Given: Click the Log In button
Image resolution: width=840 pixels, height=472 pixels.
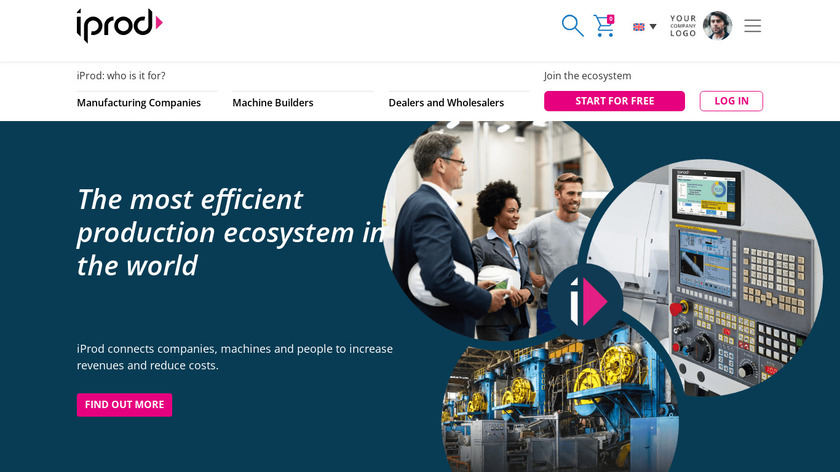Looking at the screenshot, I should pos(731,101).
